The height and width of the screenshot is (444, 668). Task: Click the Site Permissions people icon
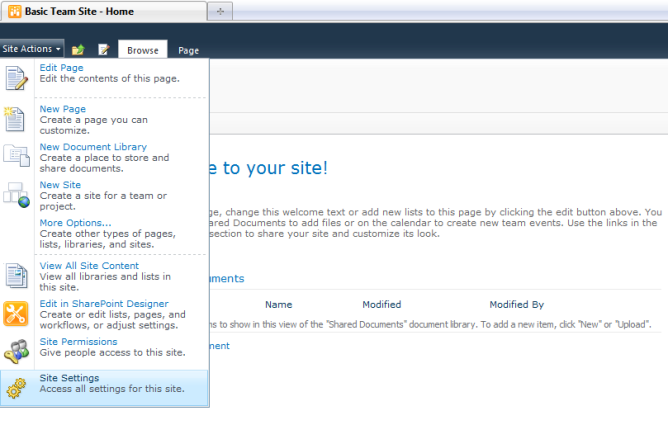[x=17, y=350]
